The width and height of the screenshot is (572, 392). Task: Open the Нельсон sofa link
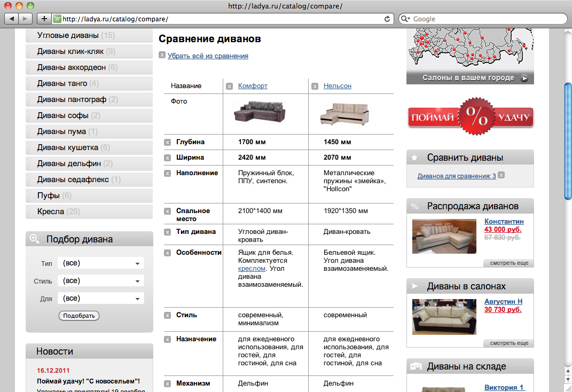click(338, 85)
